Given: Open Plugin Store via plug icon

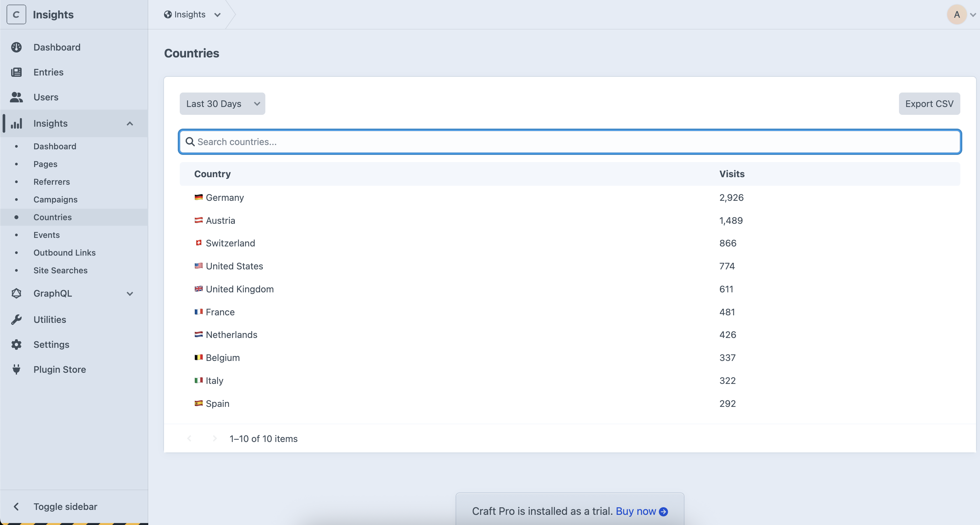Looking at the screenshot, I should [16, 369].
